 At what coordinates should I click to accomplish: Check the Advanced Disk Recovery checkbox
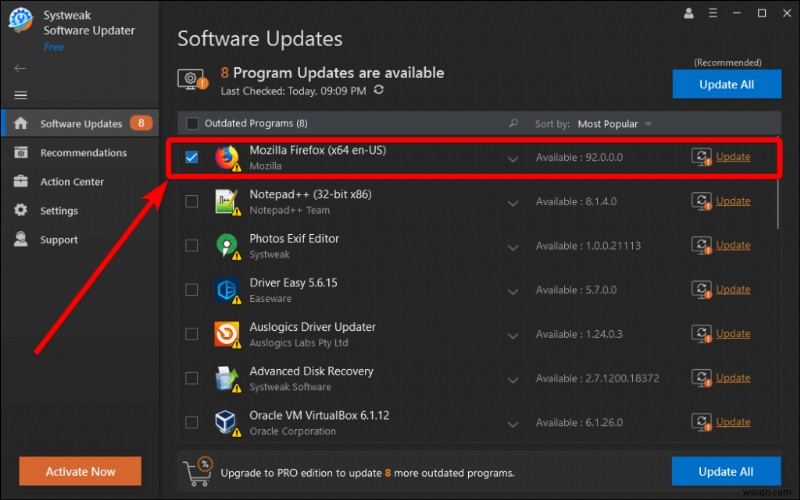coord(192,378)
